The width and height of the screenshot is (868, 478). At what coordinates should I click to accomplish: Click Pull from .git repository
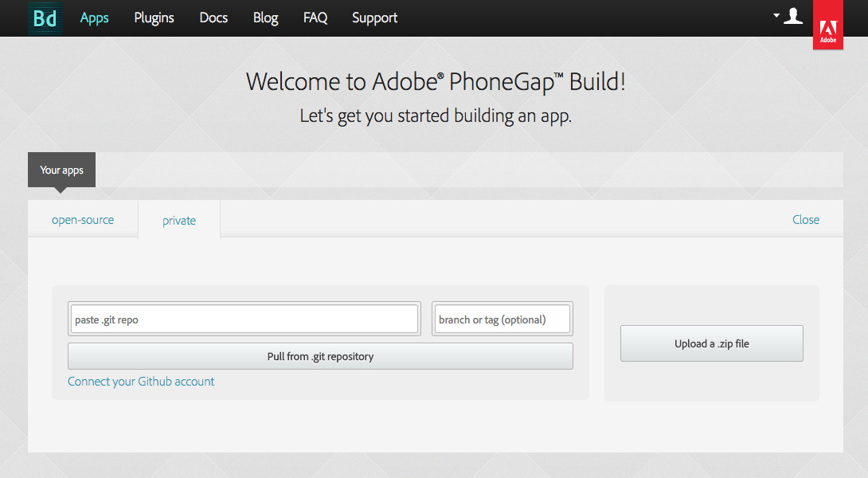[320, 356]
